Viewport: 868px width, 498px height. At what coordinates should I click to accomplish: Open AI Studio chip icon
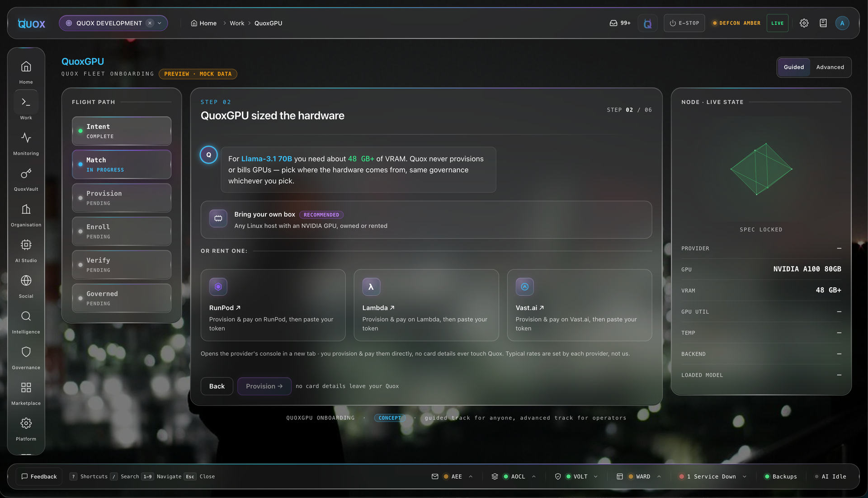click(x=26, y=245)
